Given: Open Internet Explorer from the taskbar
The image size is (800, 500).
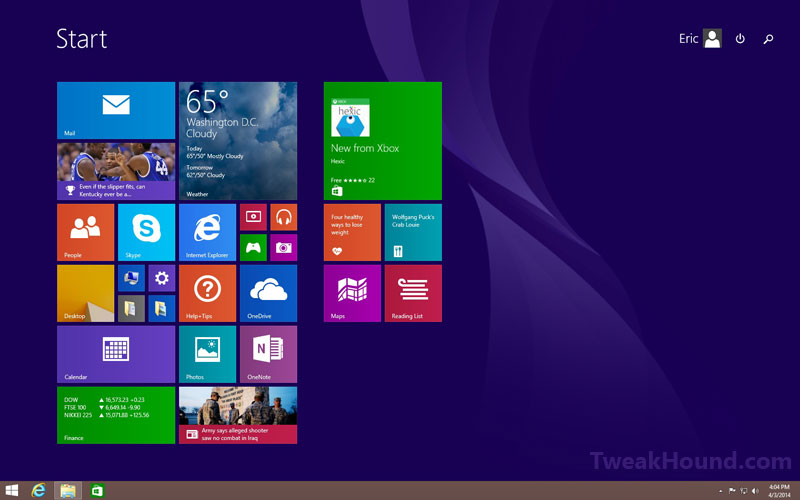Looking at the screenshot, I should (x=38, y=491).
